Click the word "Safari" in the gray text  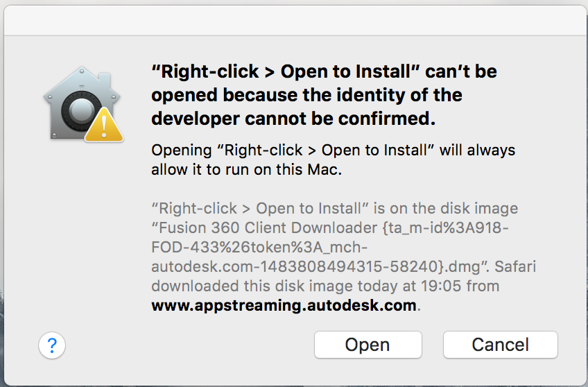(x=513, y=266)
